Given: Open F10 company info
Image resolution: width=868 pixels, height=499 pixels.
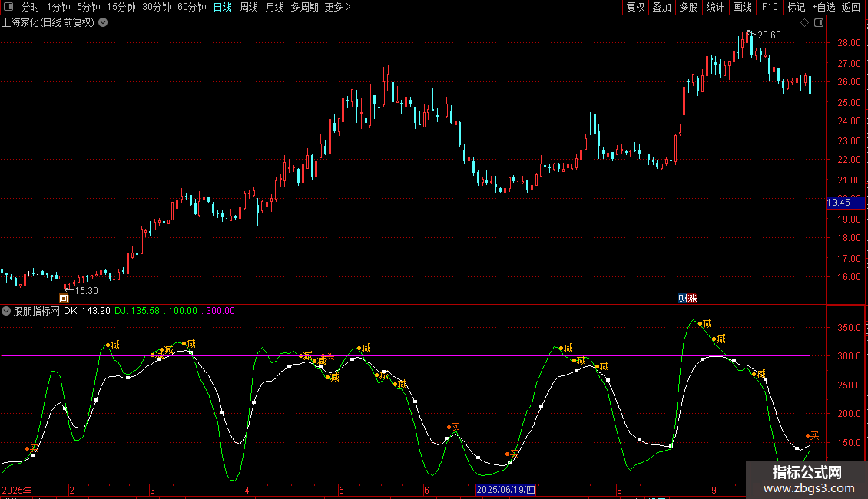Looking at the screenshot, I should [x=769, y=8].
